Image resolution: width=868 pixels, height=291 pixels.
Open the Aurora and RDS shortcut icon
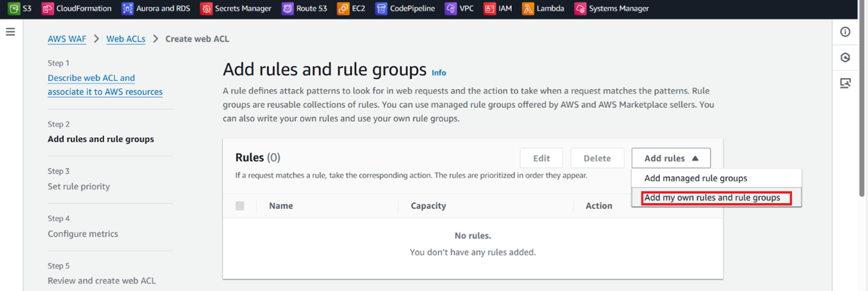[127, 9]
